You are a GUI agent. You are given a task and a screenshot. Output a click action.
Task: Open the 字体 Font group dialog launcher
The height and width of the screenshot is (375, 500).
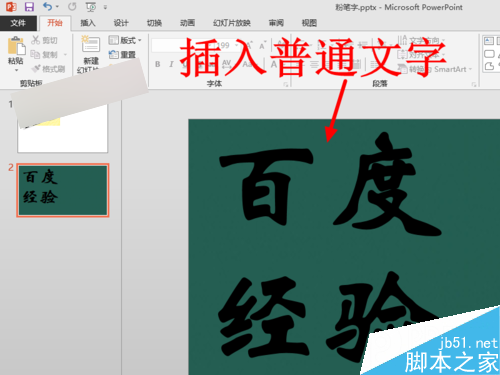click(x=286, y=85)
